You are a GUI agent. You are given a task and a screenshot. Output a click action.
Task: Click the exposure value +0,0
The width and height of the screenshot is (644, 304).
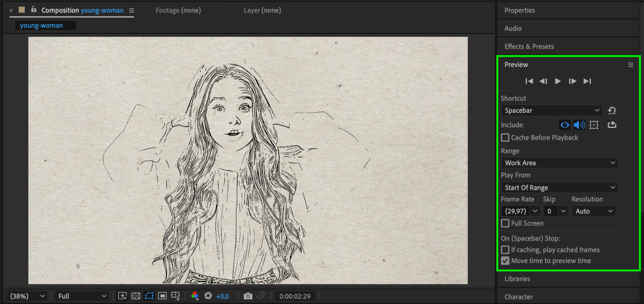(222, 296)
